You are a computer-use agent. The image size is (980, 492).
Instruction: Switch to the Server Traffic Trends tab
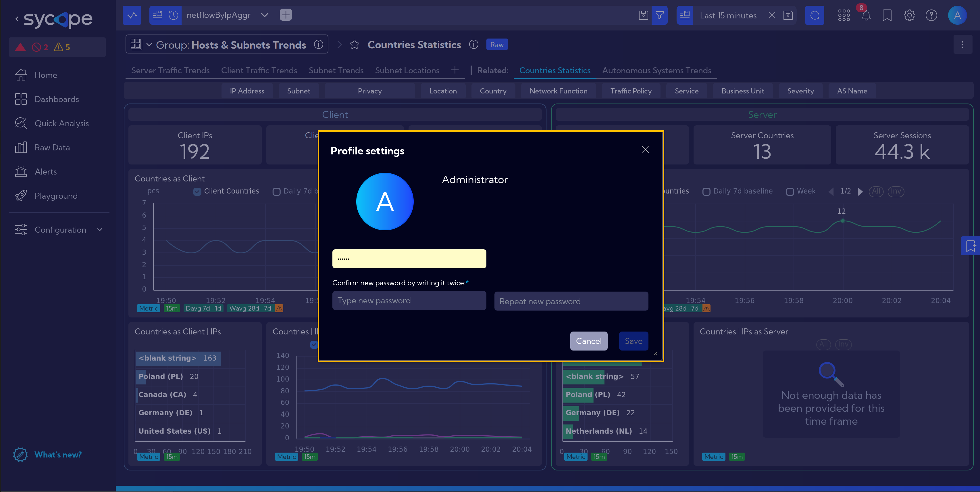170,70
